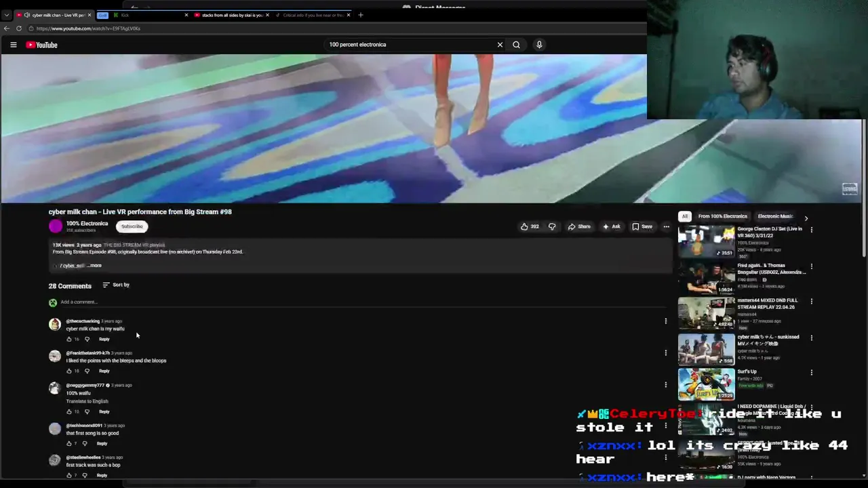Switch to 'stacks from all sides by skai' tab

[231, 15]
